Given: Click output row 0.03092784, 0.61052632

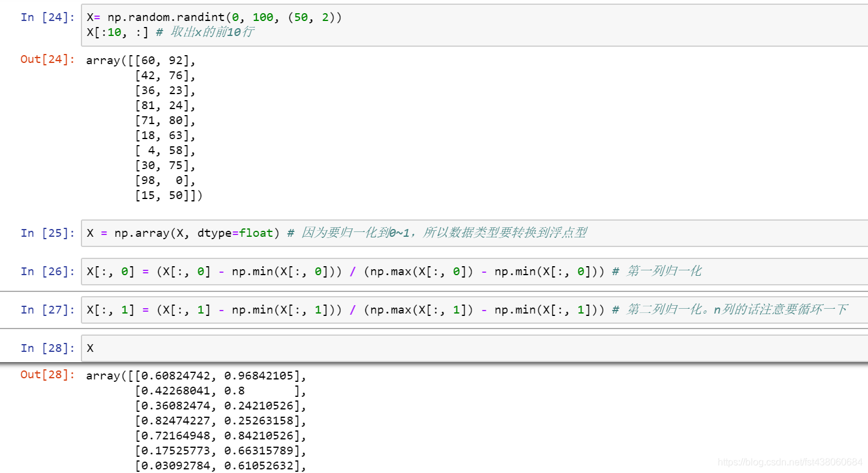Looking at the screenshot, I should tap(220, 466).
